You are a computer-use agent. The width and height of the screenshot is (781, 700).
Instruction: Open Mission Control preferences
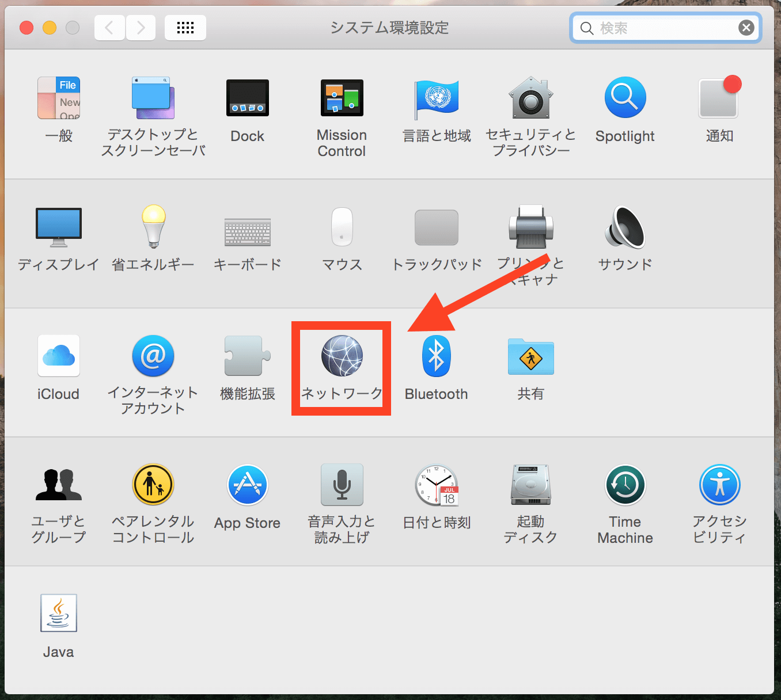[341, 98]
